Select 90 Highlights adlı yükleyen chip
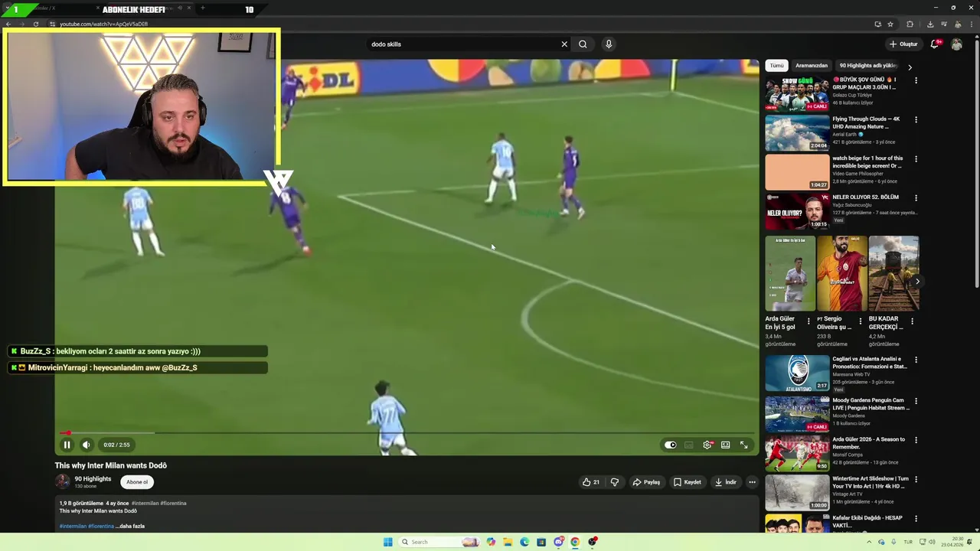The width and height of the screenshot is (980, 551). click(868, 66)
